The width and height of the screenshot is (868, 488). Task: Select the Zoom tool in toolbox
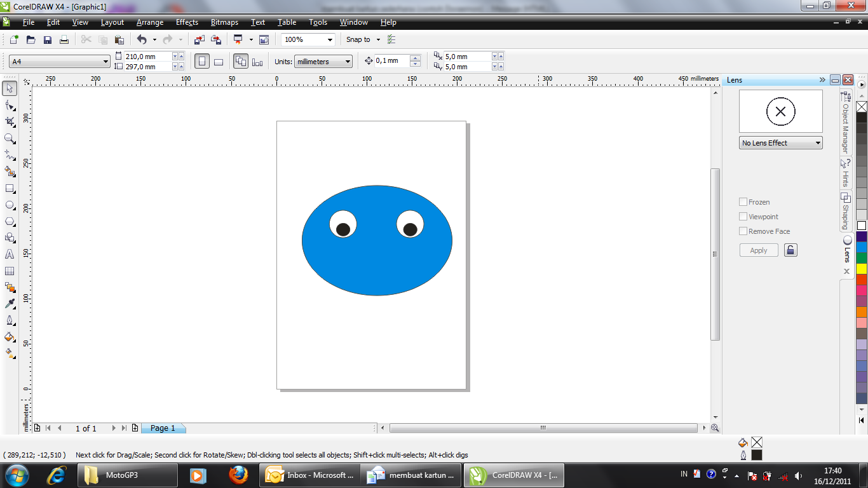coord(10,138)
